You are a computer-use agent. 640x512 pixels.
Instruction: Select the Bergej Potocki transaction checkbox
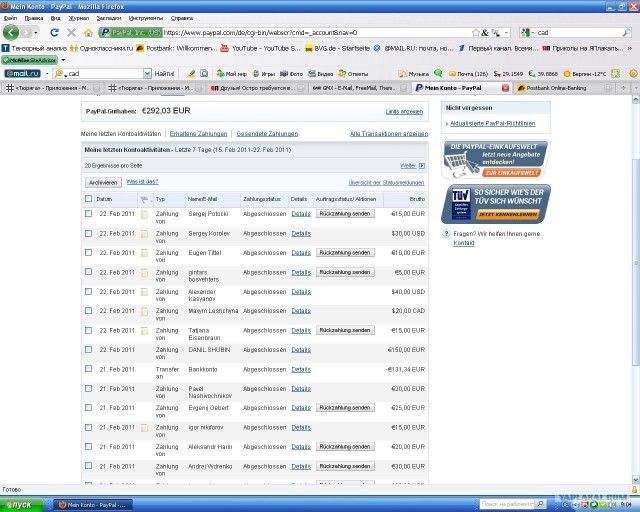[x=88, y=214]
